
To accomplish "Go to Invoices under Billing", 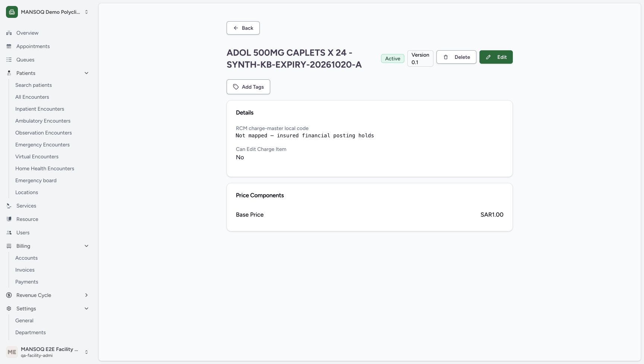I will coord(25,270).
